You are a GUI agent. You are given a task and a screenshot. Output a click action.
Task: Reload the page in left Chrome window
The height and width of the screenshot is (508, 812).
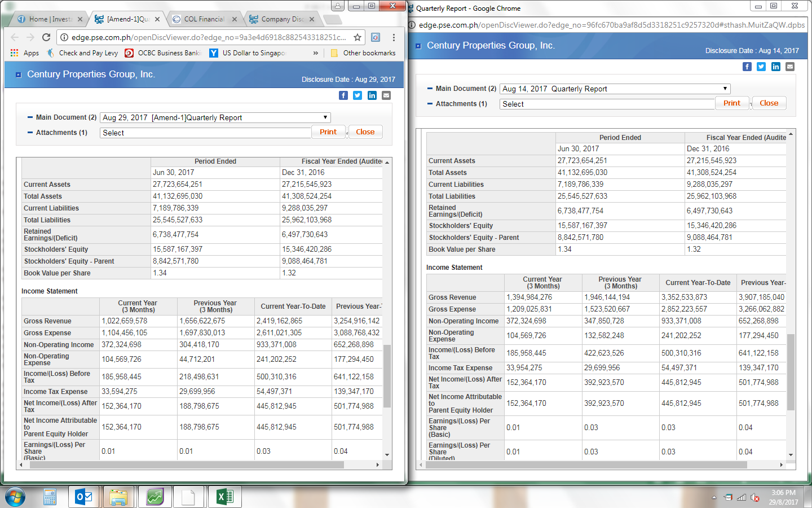coord(46,37)
